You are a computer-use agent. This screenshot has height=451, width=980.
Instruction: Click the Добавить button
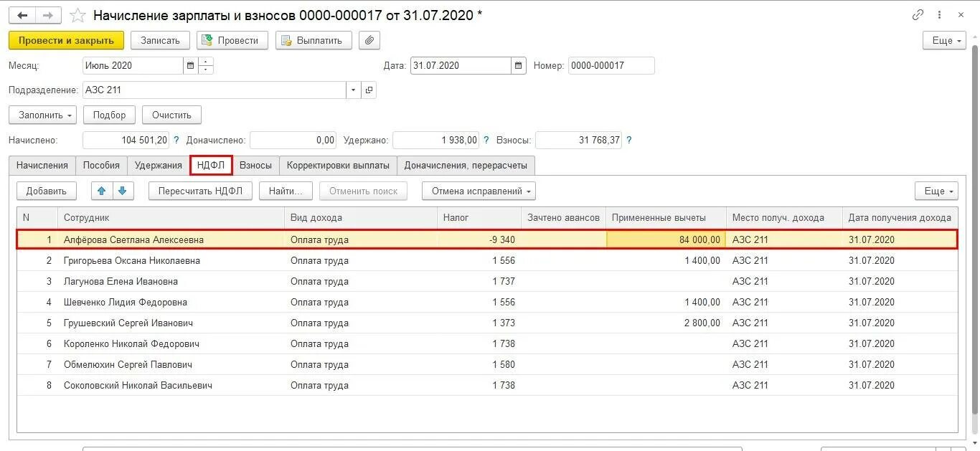(46, 191)
